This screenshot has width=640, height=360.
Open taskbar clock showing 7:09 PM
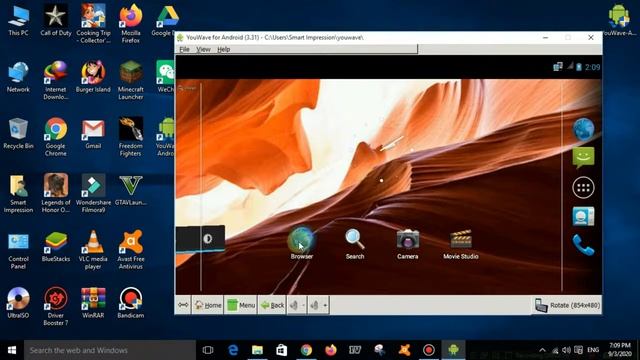tap(620, 350)
